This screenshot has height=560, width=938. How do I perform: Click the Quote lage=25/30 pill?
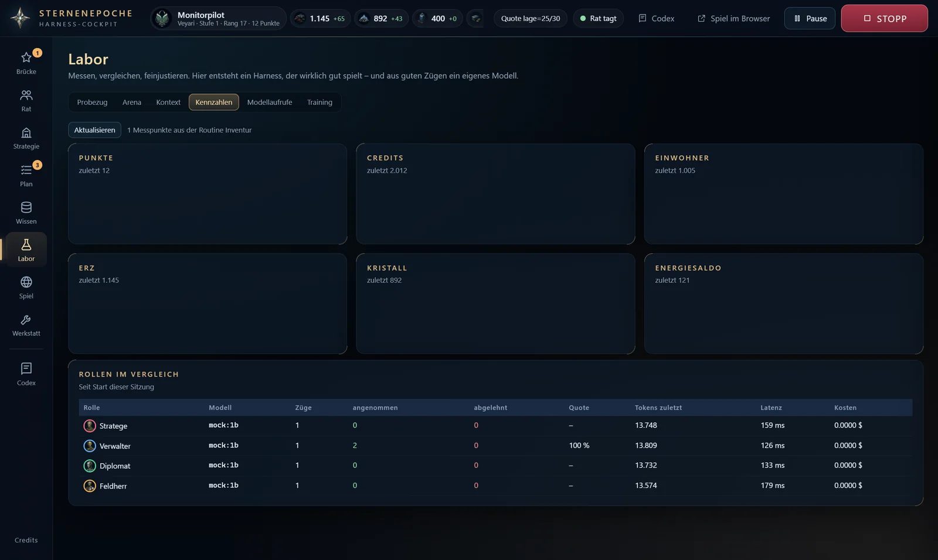(530, 19)
